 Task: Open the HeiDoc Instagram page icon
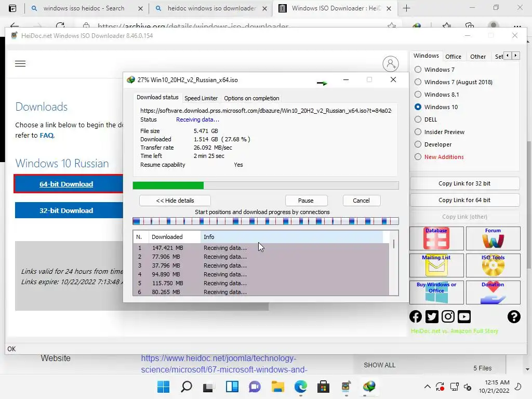[x=448, y=316]
